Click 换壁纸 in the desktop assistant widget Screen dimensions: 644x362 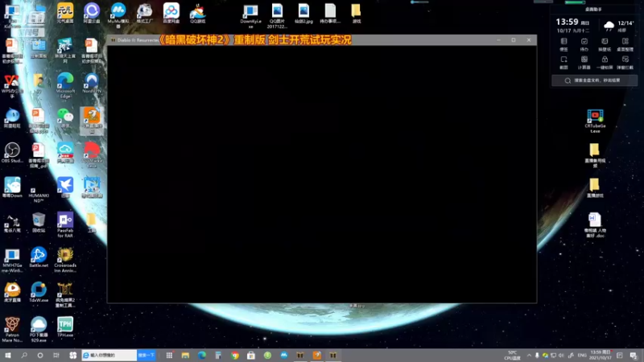[x=605, y=44]
